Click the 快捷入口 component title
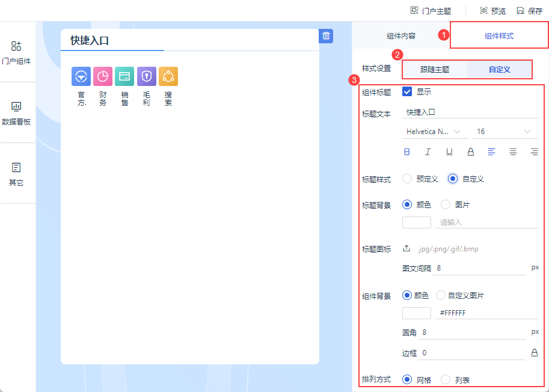 pos(90,40)
